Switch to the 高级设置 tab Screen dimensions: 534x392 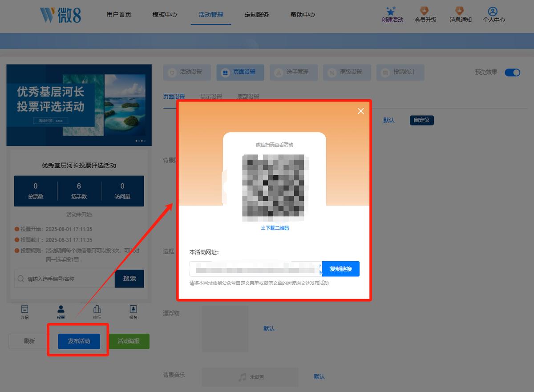coord(347,72)
